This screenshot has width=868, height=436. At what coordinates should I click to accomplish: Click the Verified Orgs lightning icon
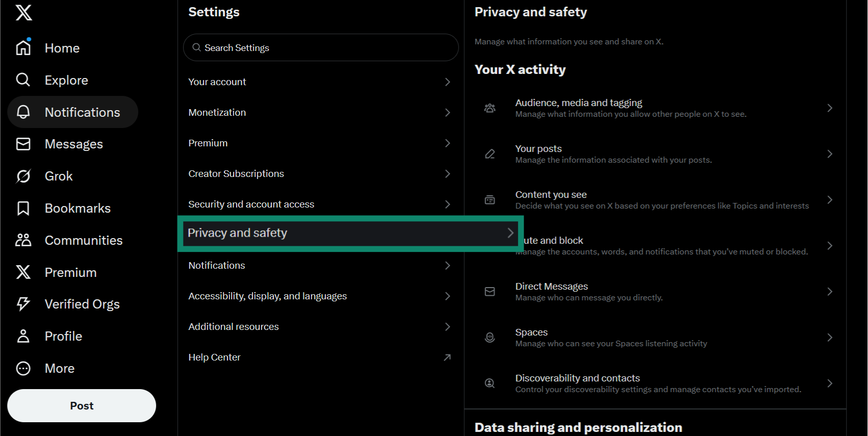[x=23, y=303]
